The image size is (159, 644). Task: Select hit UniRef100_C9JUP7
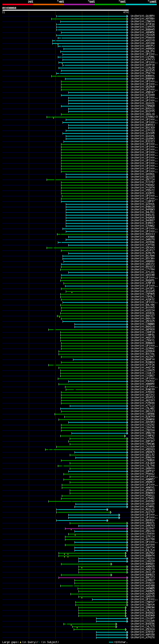coord(143,619)
